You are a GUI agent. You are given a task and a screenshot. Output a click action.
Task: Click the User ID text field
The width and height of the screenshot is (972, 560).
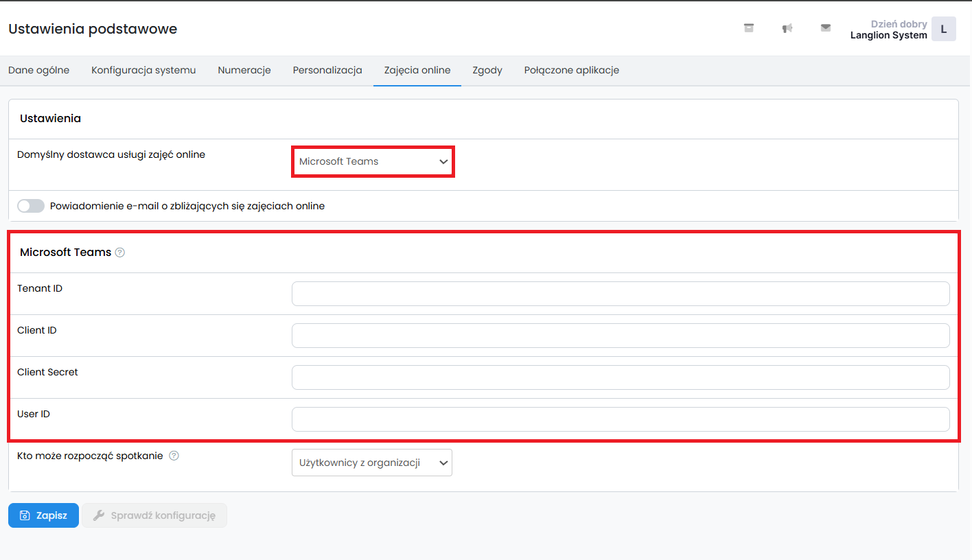click(x=621, y=419)
